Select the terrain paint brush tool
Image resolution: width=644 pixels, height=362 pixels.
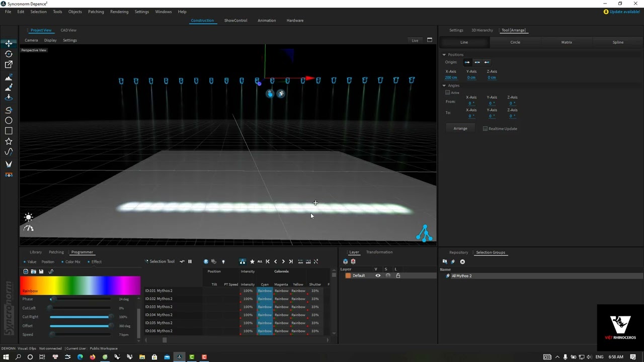[9, 87]
